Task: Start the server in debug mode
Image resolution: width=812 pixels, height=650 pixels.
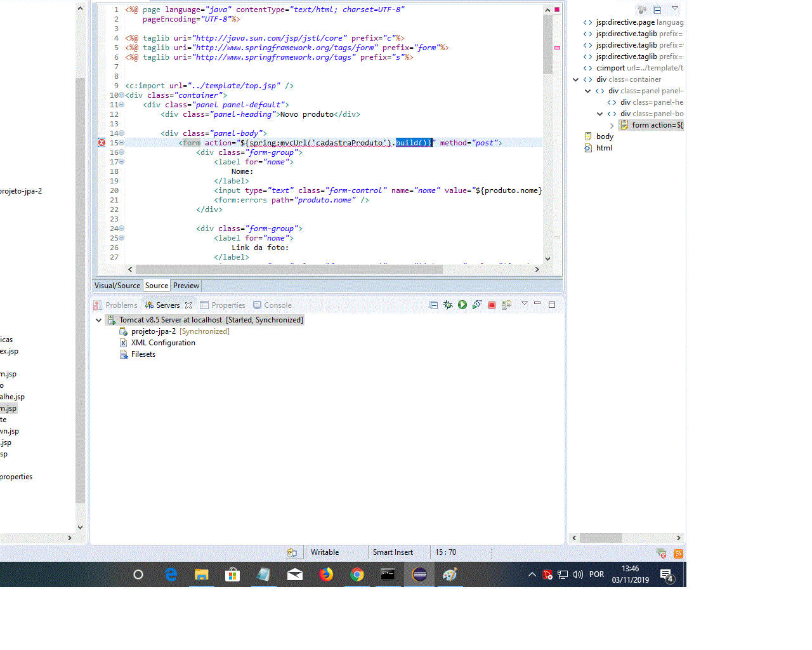Action: pos(448,305)
